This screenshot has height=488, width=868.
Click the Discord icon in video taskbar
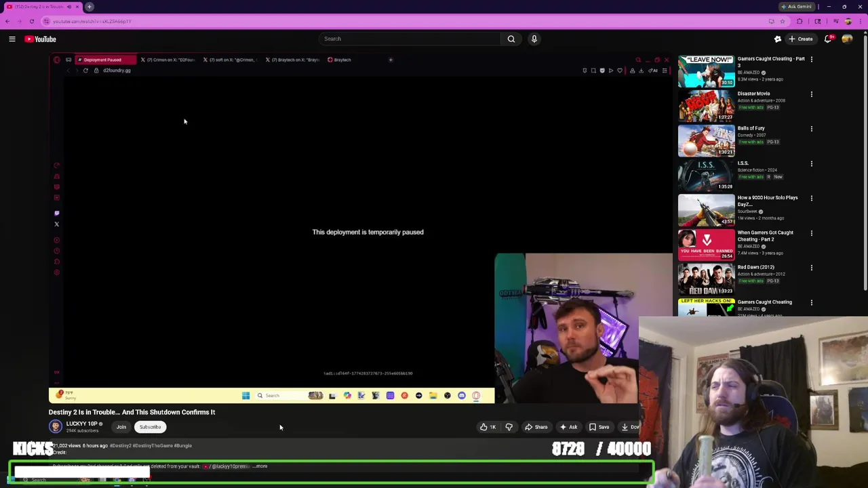pos(462,396)
